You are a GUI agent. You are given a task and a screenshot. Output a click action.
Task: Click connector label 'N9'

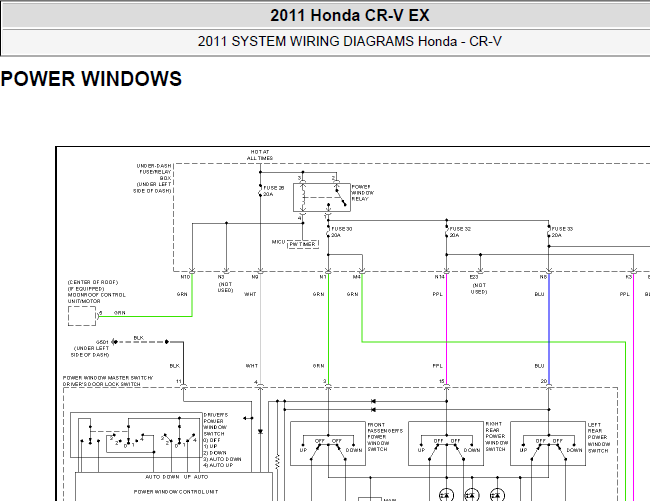click(255, 277)
